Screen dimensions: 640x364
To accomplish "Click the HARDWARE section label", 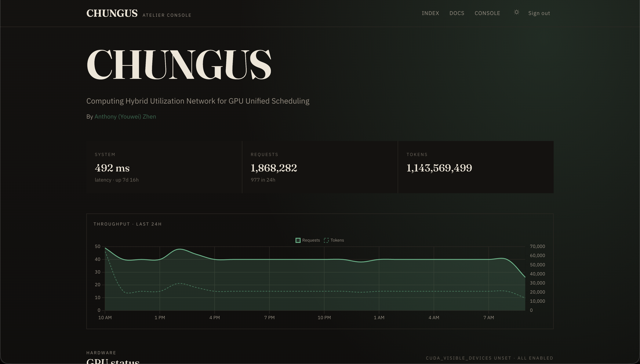I will 101,353.
